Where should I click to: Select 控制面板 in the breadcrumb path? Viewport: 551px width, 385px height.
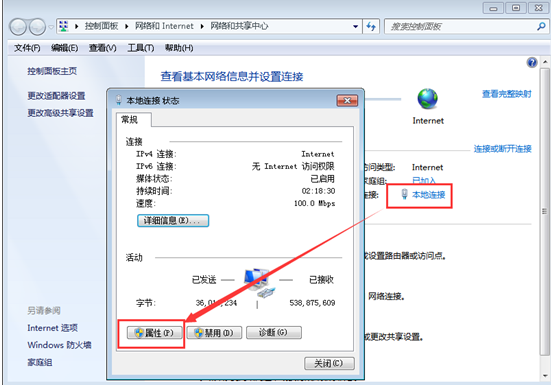[x=101, y=26]
